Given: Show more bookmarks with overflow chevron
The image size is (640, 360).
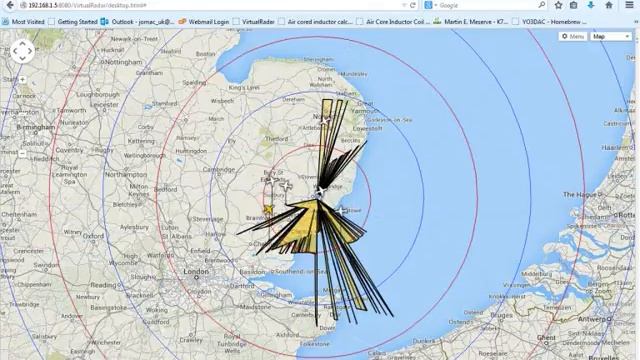Looking at the screenshot, I should (x=636, y=22).
